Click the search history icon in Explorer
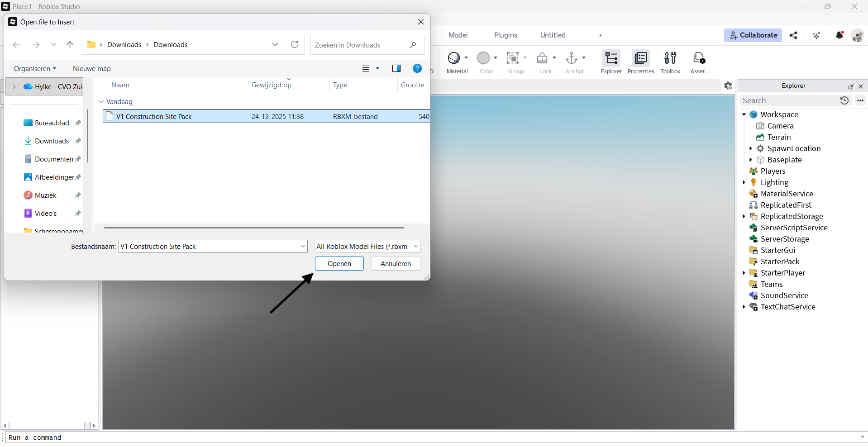The height and width of the screenshot is (447, 868). click(x=844, y=100)
